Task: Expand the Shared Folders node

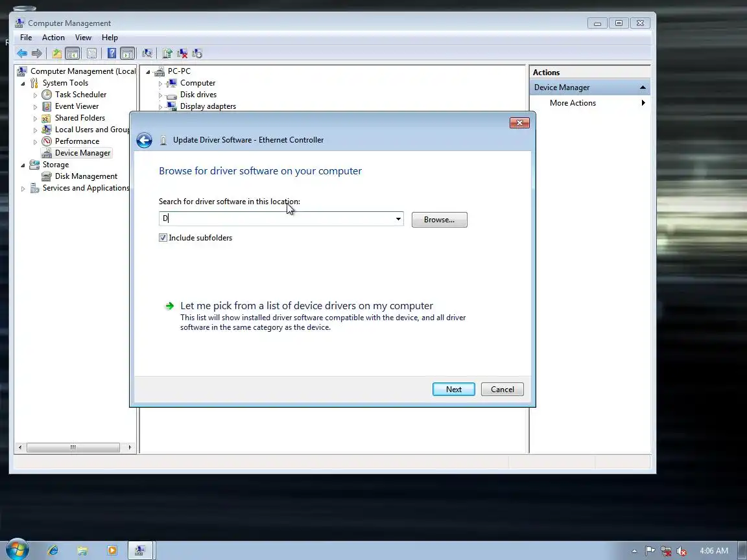Action: click(35, 119)
